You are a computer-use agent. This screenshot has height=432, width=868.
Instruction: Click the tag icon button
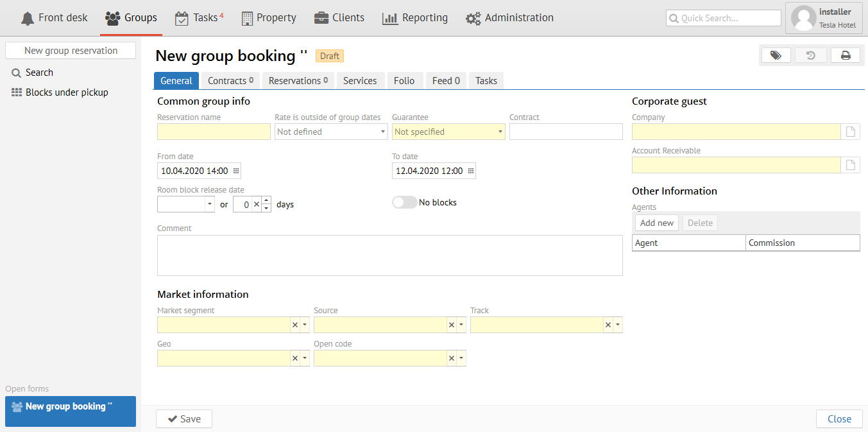[x=776, y=56]
